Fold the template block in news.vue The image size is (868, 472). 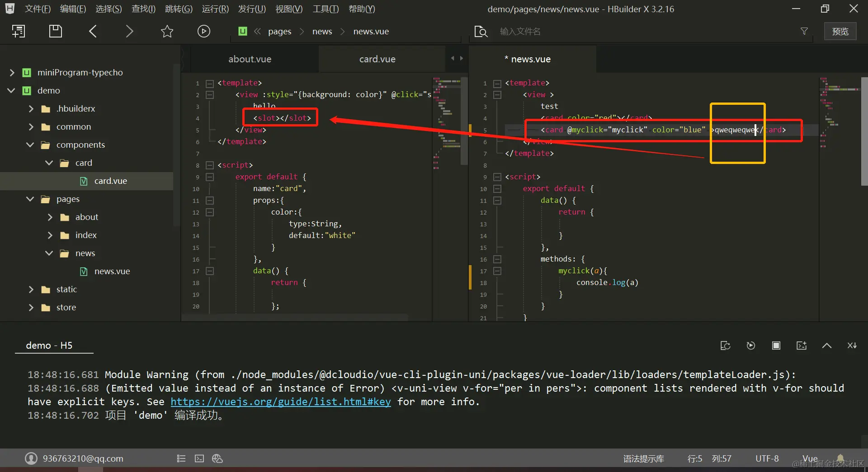click(x=497, y=84)
